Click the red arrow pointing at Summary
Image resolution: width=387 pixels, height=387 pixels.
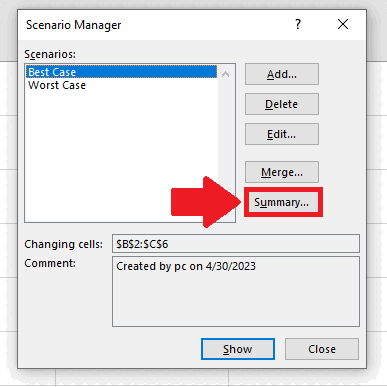tap(206, 202)
